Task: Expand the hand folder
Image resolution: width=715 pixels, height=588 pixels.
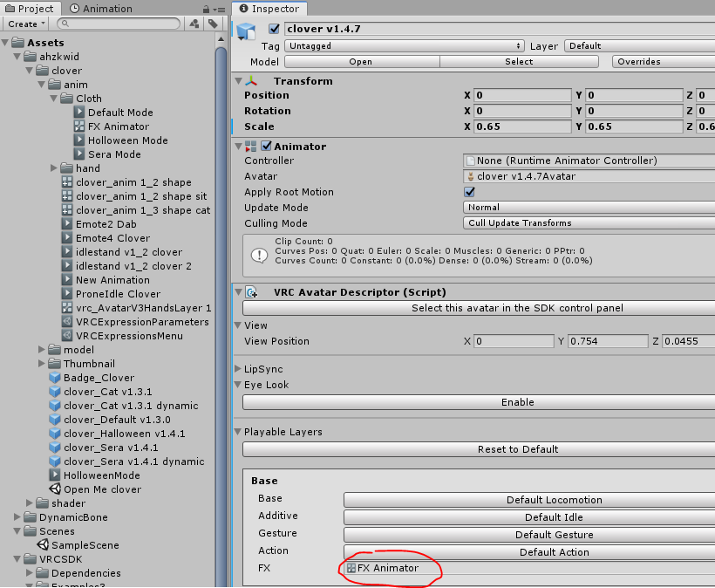Action: tap(54, 168)
